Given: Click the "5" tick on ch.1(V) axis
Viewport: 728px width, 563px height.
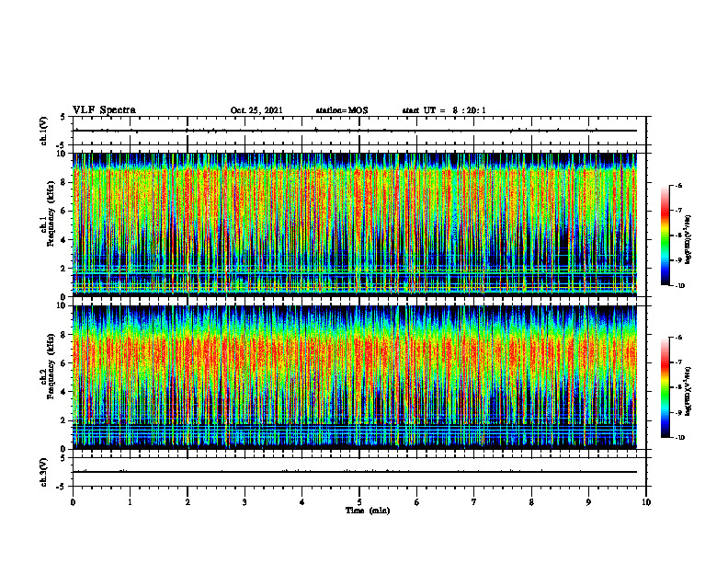Looking at the screenshot, I should (63, 117).
